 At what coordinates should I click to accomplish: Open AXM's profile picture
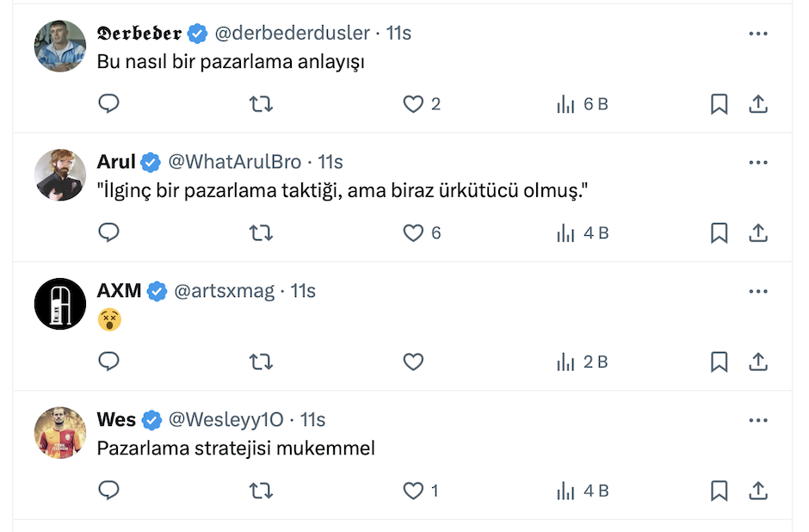[60, 304]
